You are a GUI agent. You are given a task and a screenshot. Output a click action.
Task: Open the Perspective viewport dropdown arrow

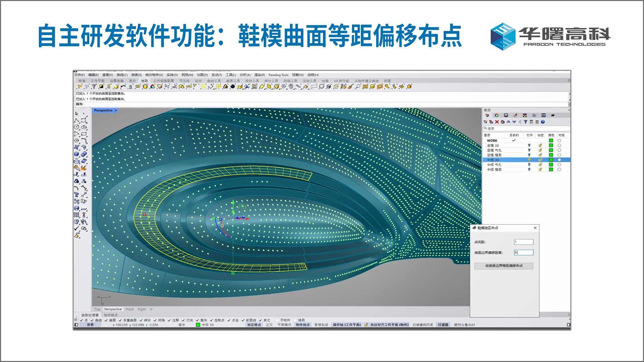pyautogui.click(x=116, y=111)
